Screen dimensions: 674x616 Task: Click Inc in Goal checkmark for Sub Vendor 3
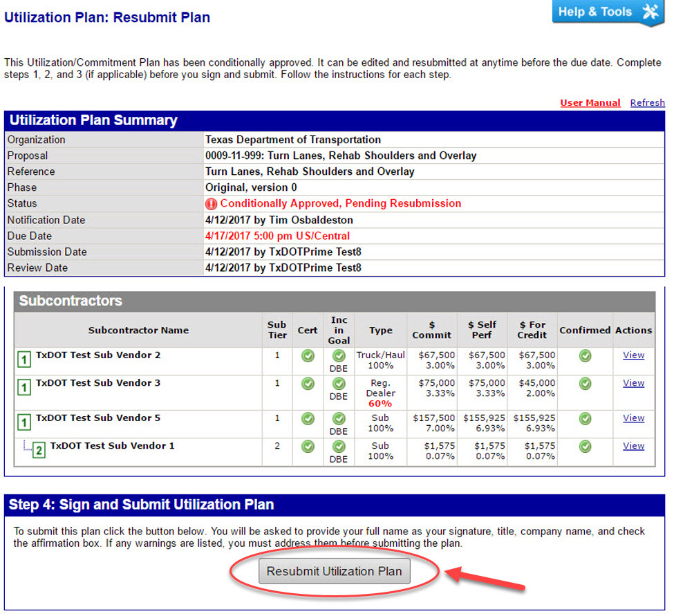(x=339, y=384)
